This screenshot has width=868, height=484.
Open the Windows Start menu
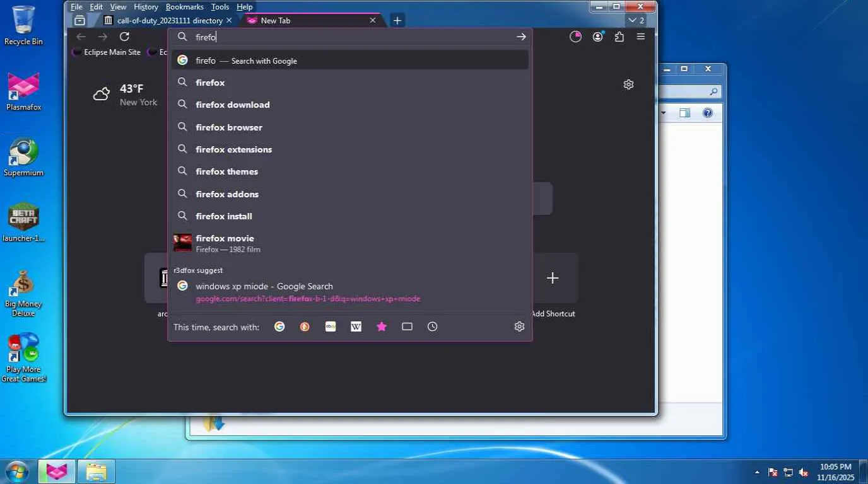17,471
